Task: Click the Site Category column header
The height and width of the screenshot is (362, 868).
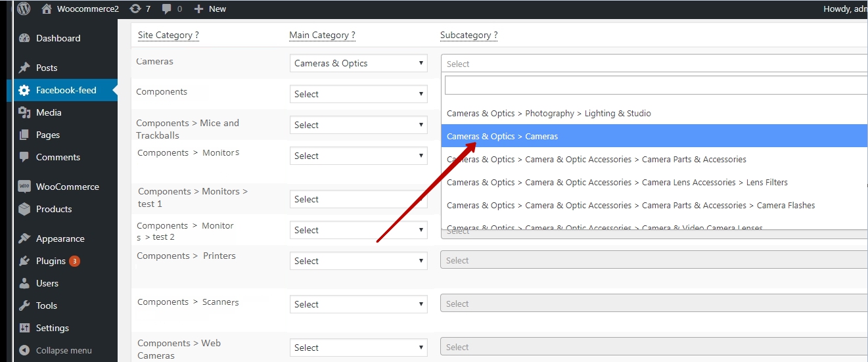Action: pyautogui.click(x=168, y=35)
